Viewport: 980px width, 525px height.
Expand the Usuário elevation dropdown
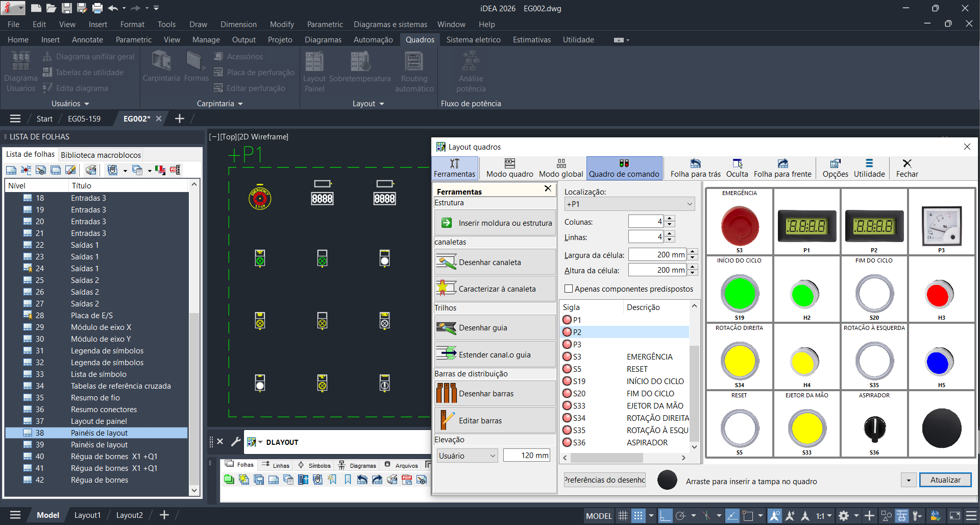click(467, 456)
